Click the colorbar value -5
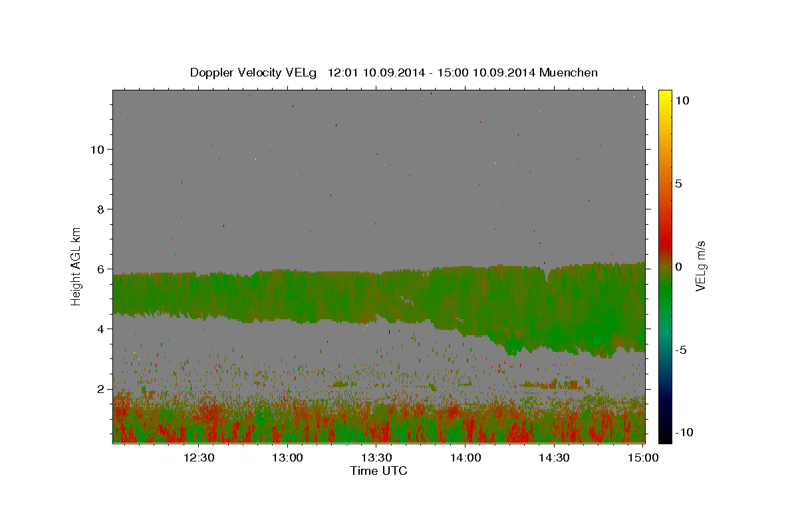 tap(680, 350)
